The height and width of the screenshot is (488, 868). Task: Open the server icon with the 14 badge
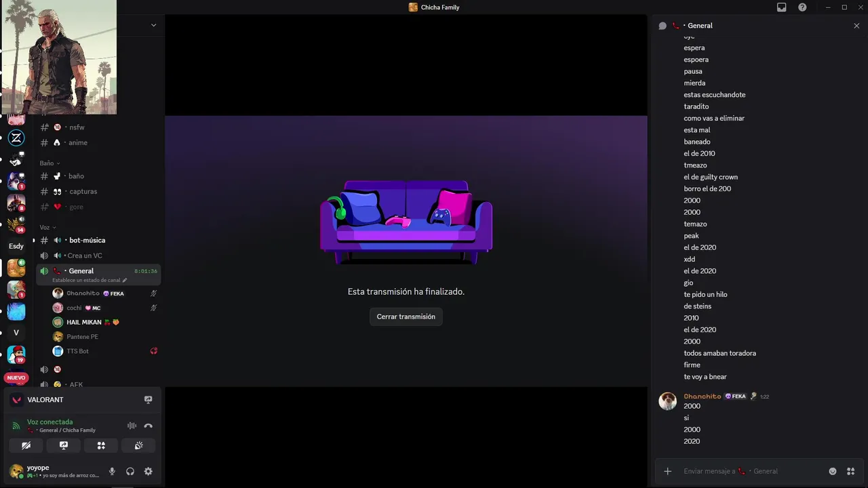(x=16, y=224)
